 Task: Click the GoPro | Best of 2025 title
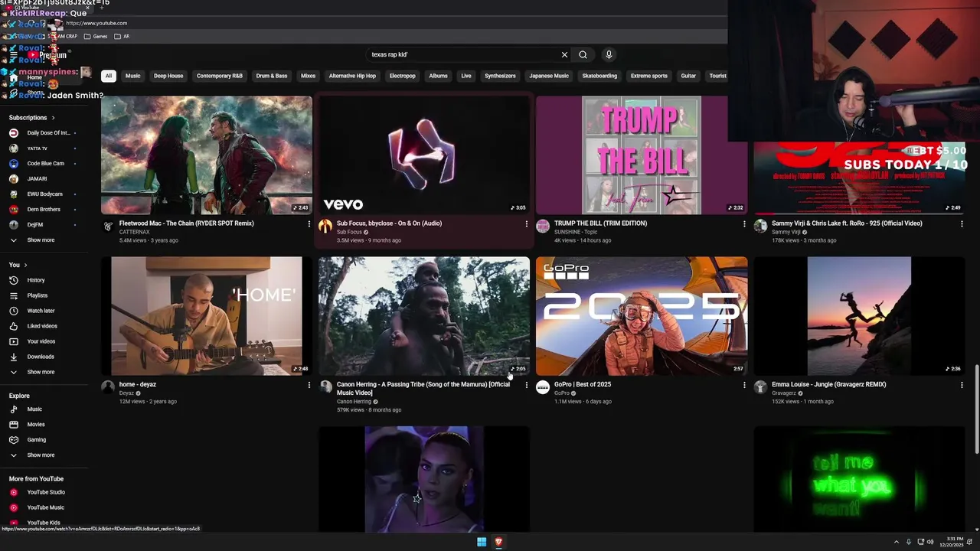[x=583, y=385]
